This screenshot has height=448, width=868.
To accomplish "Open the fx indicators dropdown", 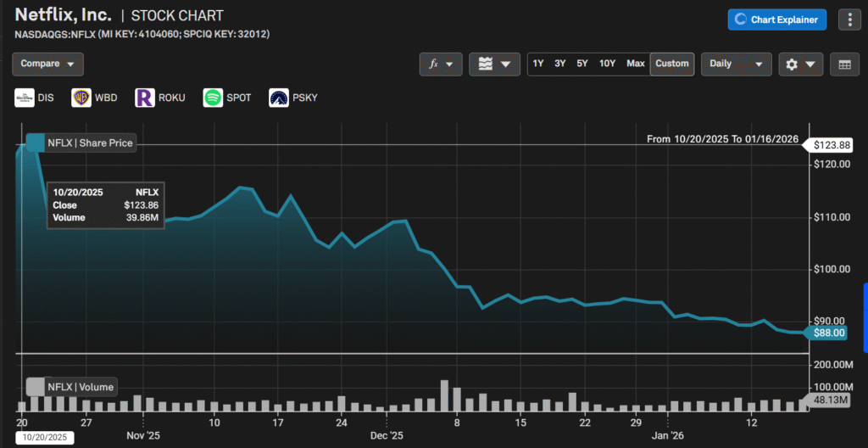I will click(x=441, y=64).
